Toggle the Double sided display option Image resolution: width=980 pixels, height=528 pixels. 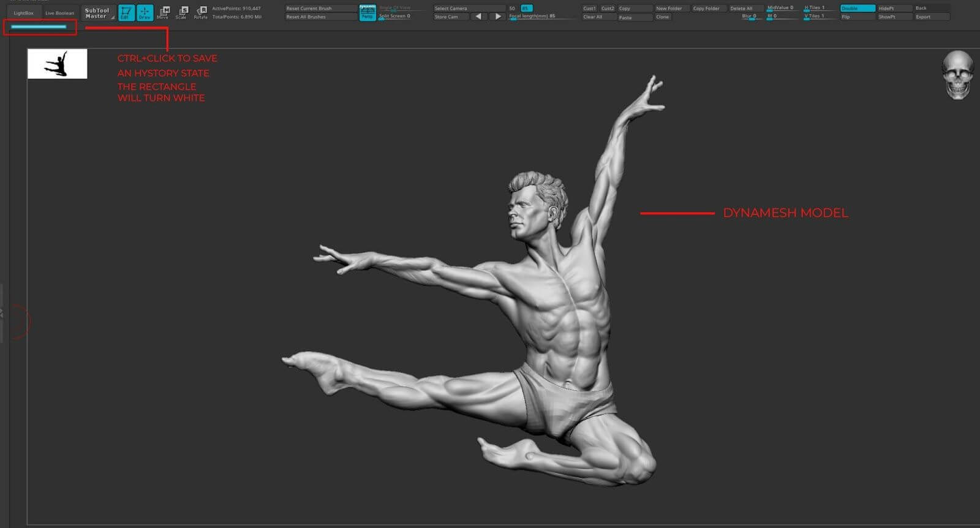click(x=858, y=9)
